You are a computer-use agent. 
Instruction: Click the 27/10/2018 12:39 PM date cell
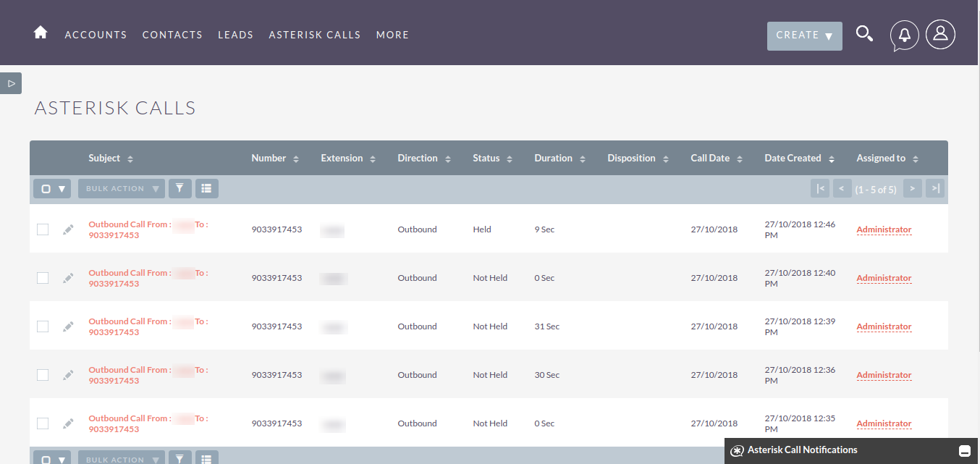800,326
